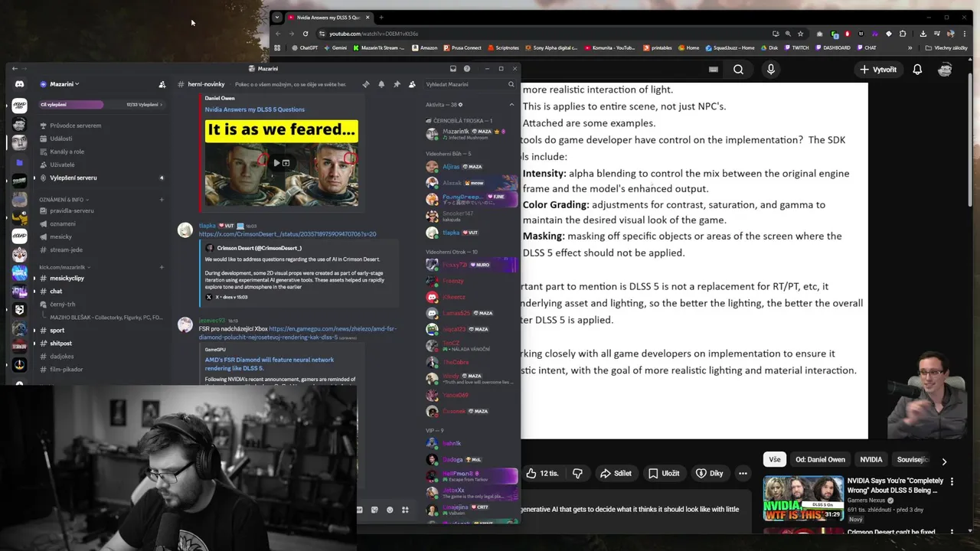Open Nvidia Answers my DLSS 5 Questions link
The image size is (980, 551).
(x=254, y=109)
